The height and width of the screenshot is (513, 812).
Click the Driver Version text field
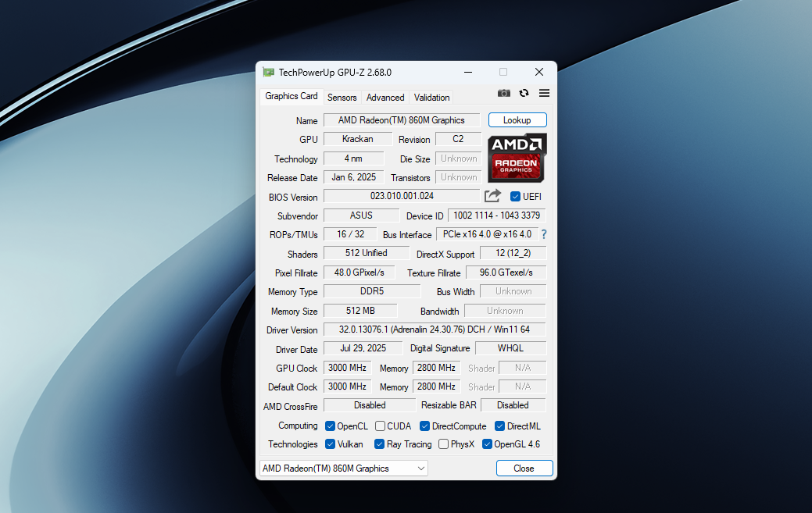coord(435,330)
